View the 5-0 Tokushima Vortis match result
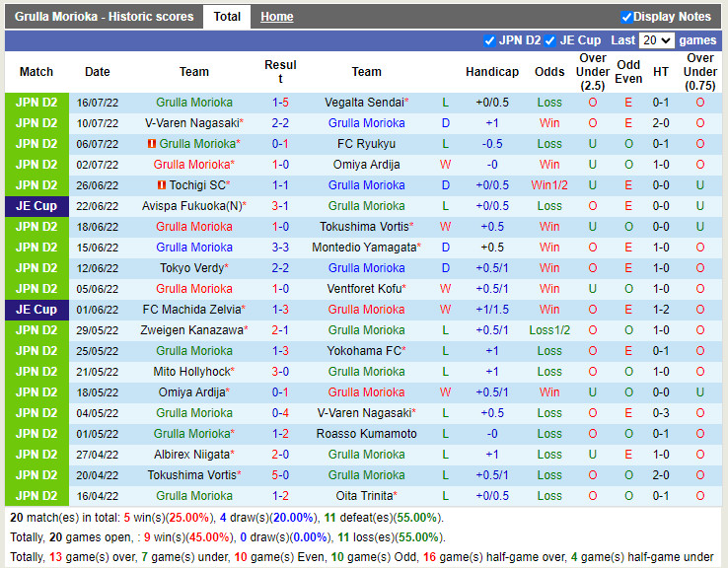Image resolution: width=728 pixels, height=568 pixels. (x=280, y=475)
